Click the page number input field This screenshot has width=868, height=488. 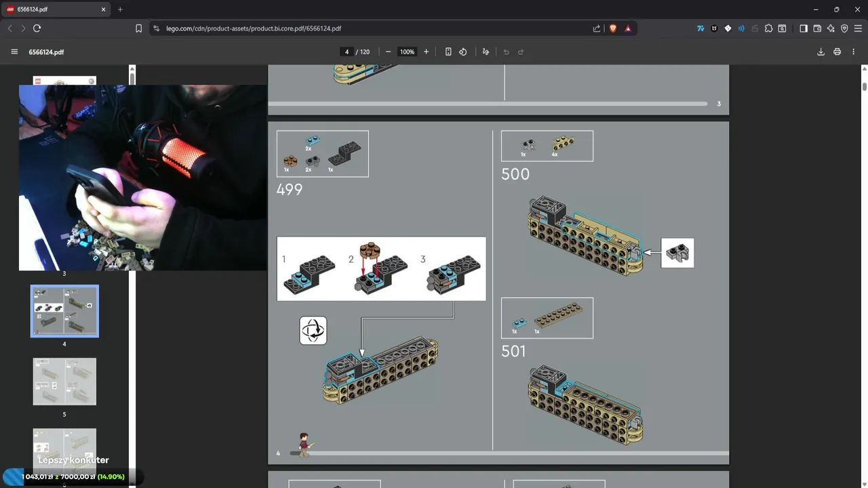pyautogui.click(x=347, y=52)
